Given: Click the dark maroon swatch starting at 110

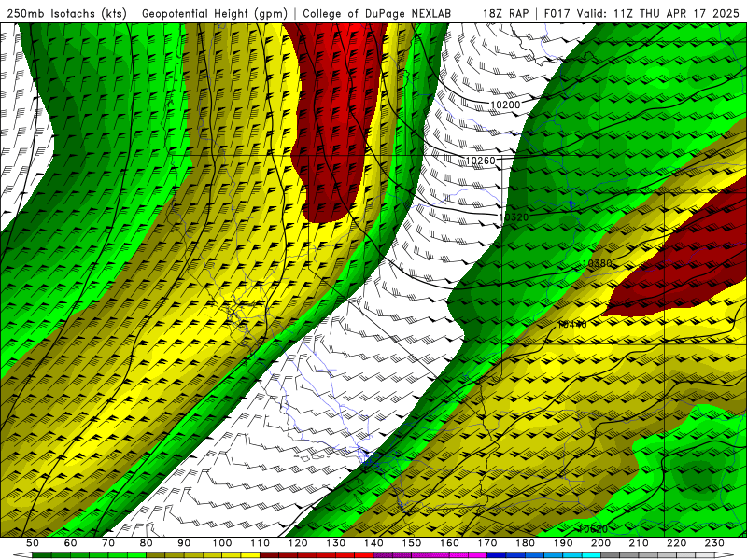Looking at the screenshot, I should click(x=269, y=555).
